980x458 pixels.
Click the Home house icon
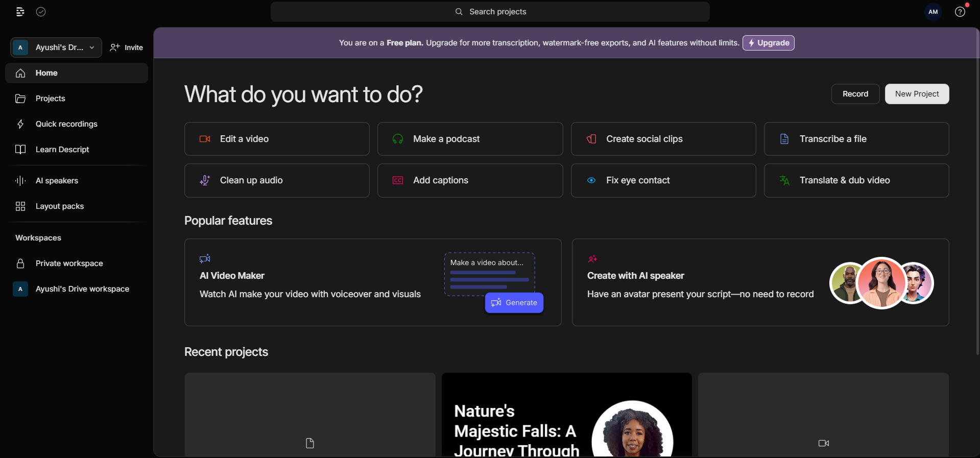click(20, 73)
